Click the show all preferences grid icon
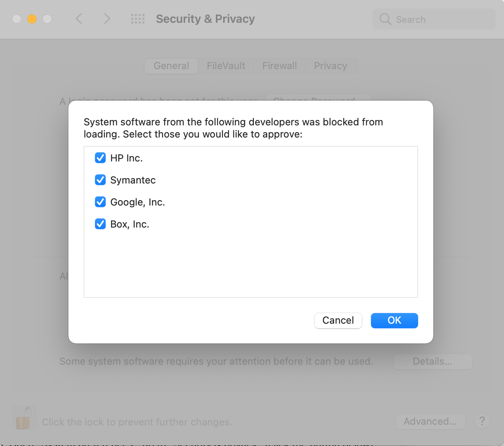504x446 pixels. click(x=138, y=19)
